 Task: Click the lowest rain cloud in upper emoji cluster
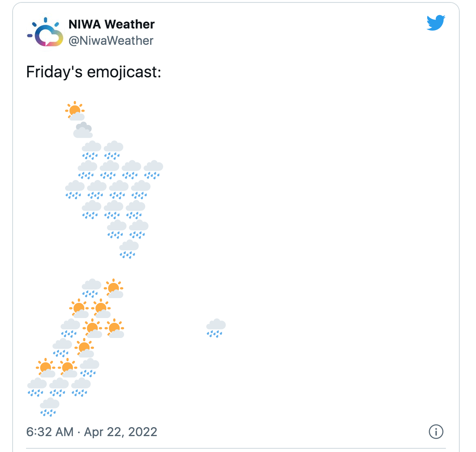click(x=129, y=249)
